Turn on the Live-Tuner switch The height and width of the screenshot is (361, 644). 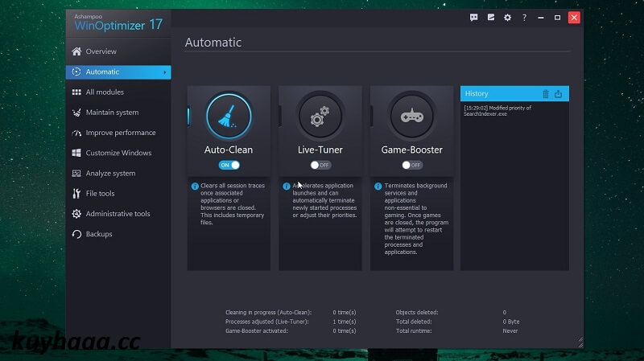click(x=320, y=165)
